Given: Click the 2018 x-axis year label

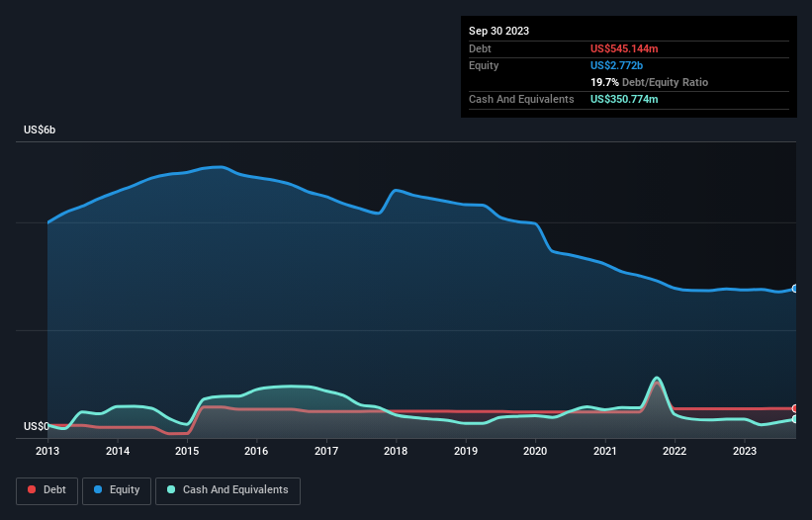Looking at the screenshot, I should [x=396, y=451].
